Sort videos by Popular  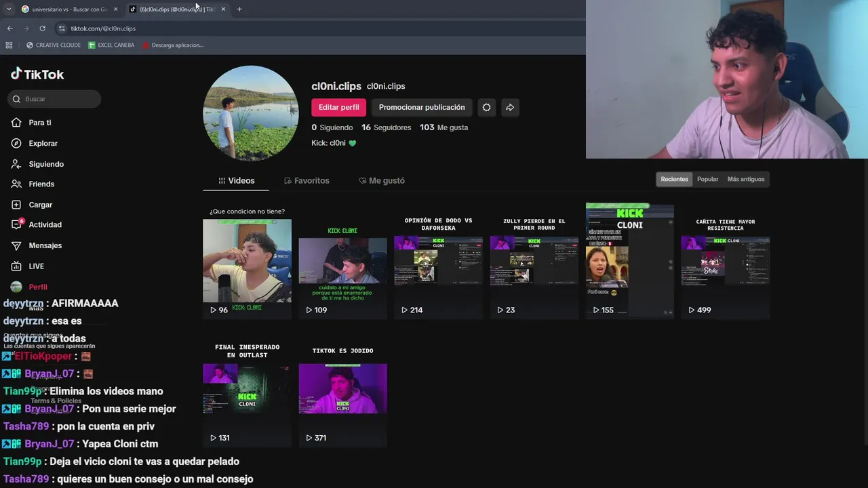pos(707,180)
